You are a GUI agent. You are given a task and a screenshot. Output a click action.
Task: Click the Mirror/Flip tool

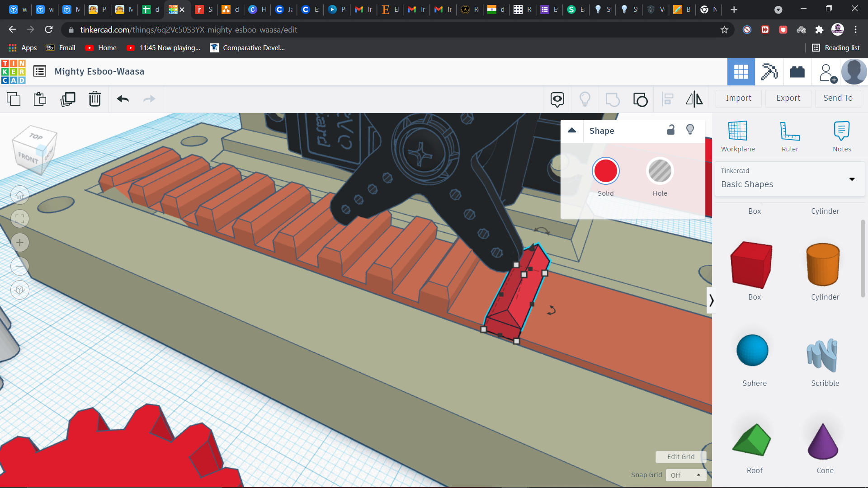694,99
